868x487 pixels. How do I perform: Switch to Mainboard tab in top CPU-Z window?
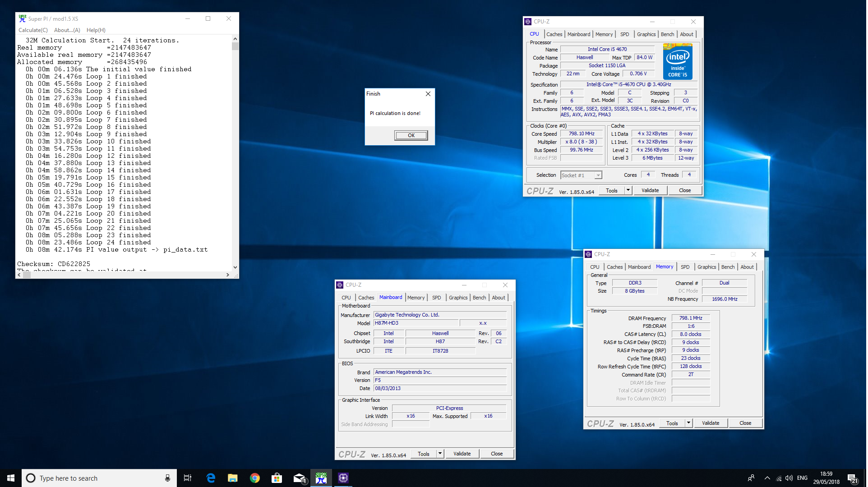(x=579, y=34)
